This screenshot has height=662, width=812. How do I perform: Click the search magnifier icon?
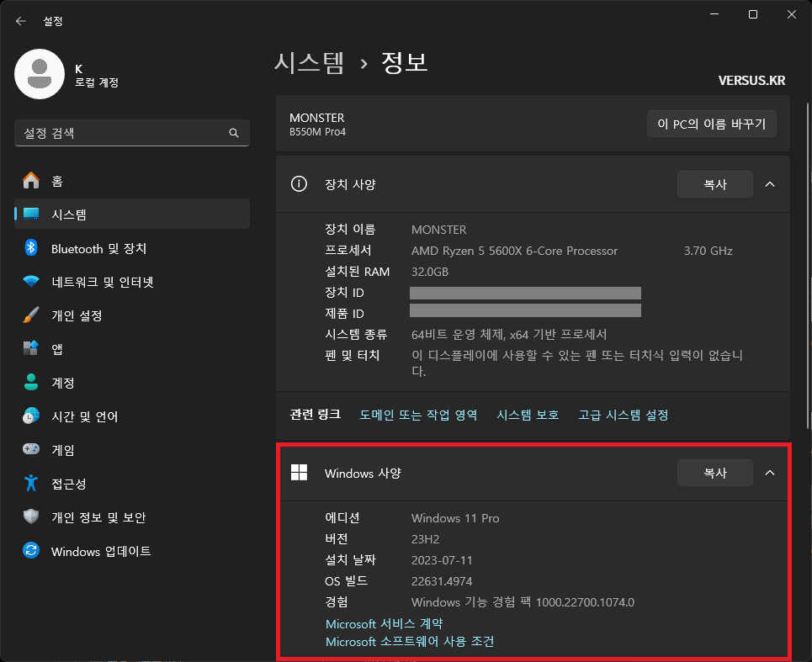coord(234,133)
